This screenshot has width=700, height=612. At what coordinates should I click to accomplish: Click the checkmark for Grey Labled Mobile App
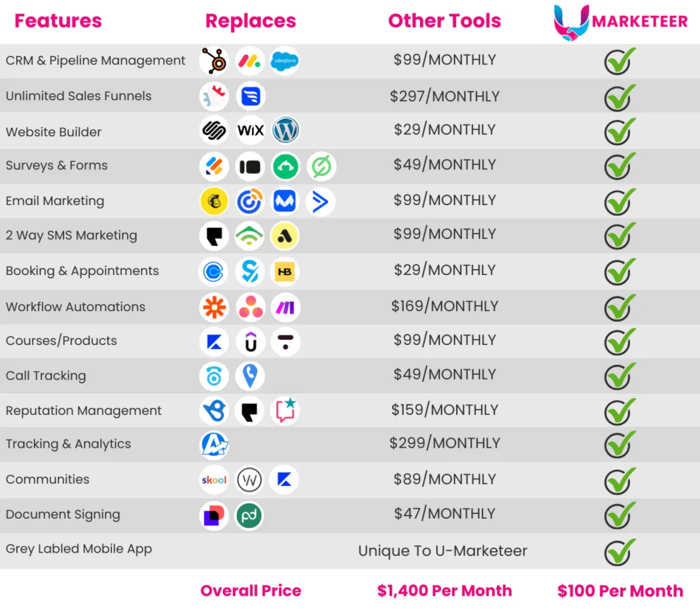pos(619,552)
